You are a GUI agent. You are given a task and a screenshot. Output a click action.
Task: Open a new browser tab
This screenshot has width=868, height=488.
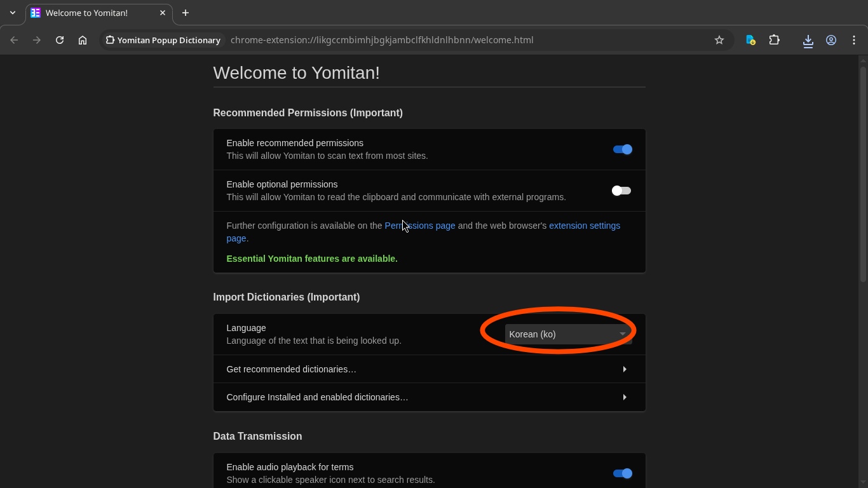(186, 13)
